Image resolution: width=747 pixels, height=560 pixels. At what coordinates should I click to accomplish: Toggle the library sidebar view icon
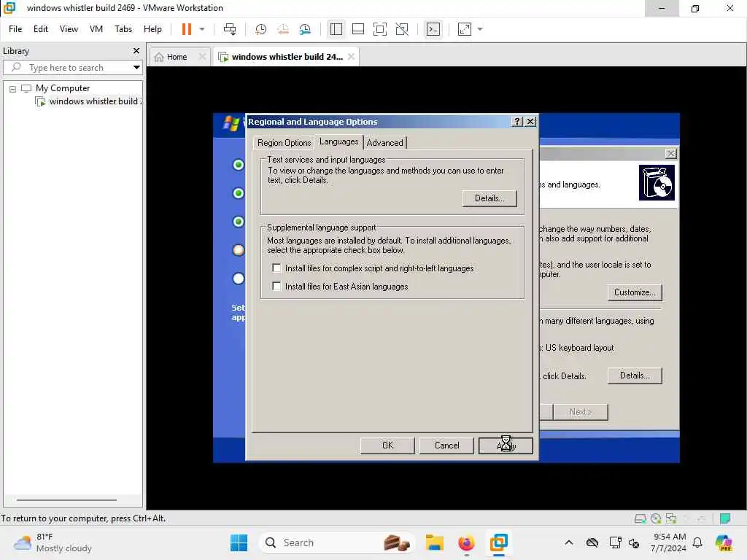tap(336, 29)
